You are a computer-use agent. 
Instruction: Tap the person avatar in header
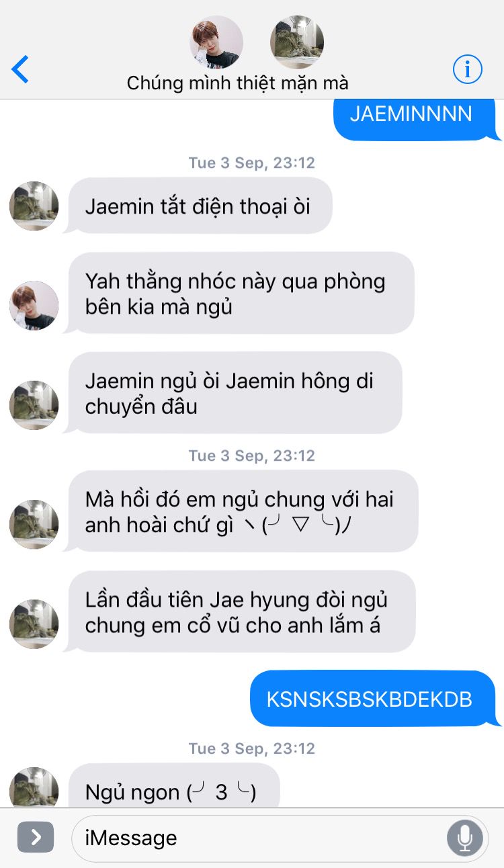(216, 42)
